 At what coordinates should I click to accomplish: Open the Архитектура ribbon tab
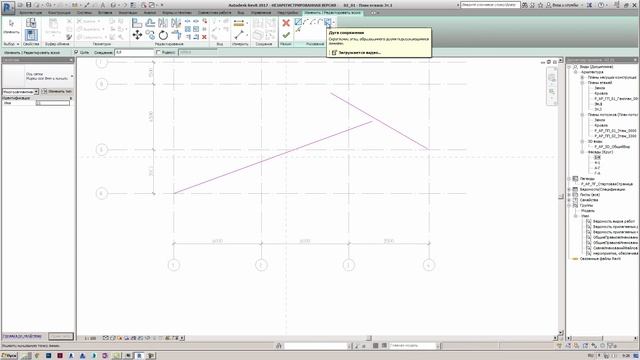pyautogui.click(x=31, y=13)
